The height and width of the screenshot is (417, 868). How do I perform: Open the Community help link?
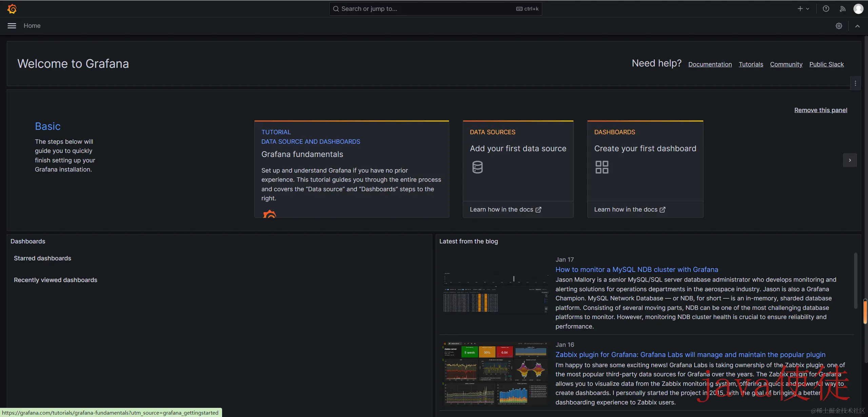[x=786, y=64]
